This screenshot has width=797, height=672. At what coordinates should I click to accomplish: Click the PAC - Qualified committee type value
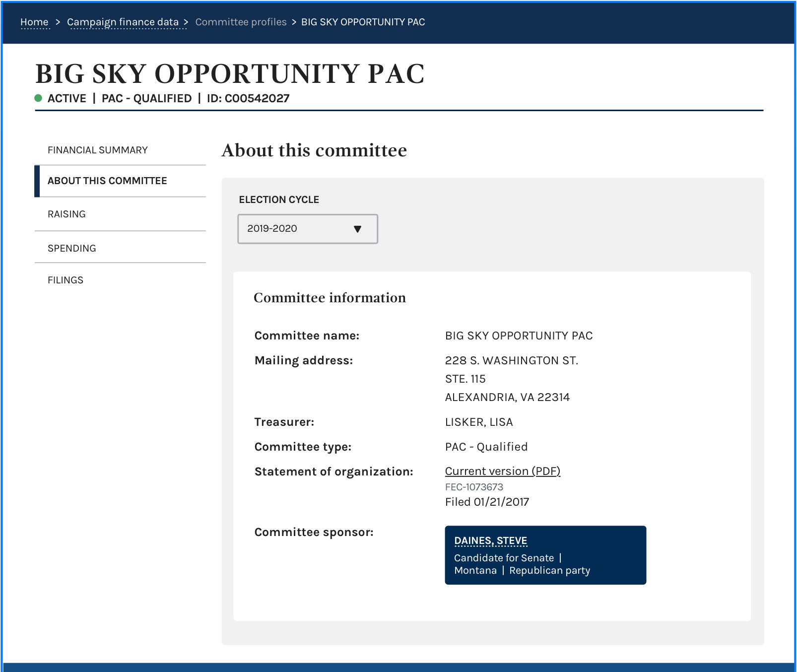click(x=486, y=447)
